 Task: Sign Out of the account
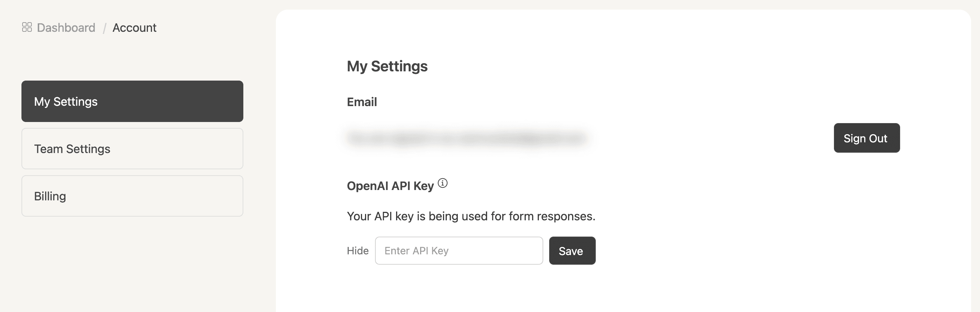point(866,138)
